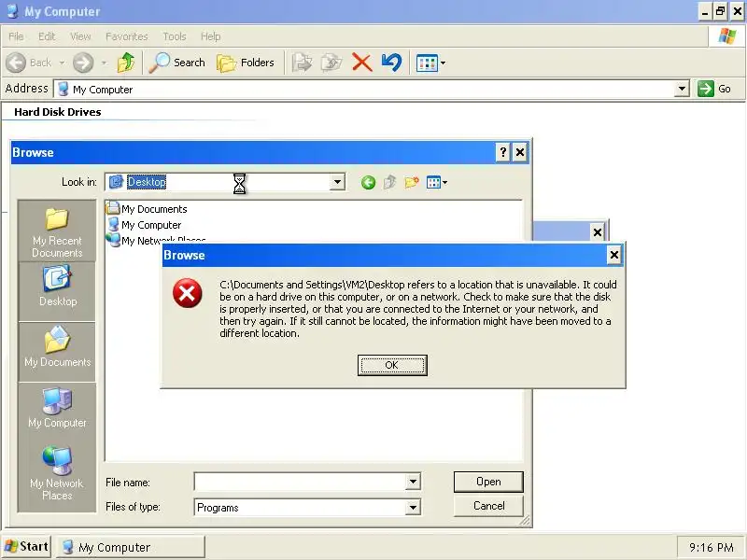
Task: Click the help question mark in Browse dialog
Action: pyautogui.click(x=503, y=152)
